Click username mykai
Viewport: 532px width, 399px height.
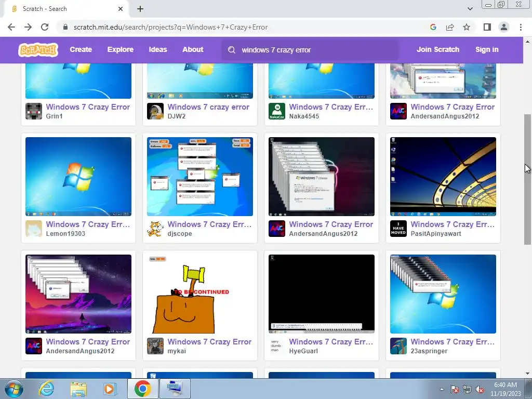point(177,351)
